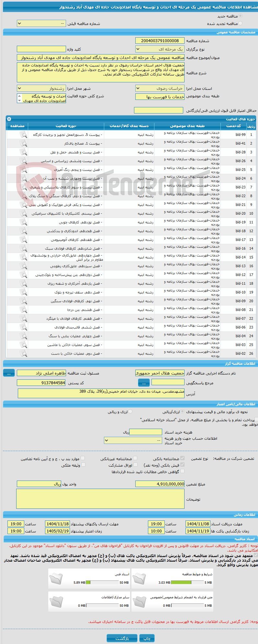Select the ارزی و ریالی radio option

[x=130, y=411]
